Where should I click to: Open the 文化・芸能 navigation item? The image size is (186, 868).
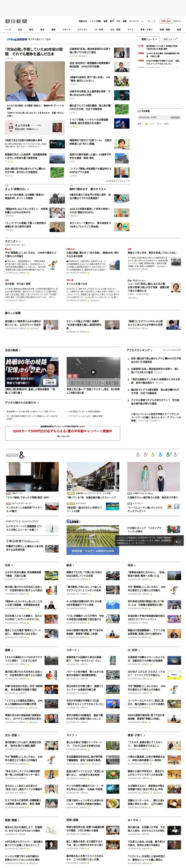(115, 30)
